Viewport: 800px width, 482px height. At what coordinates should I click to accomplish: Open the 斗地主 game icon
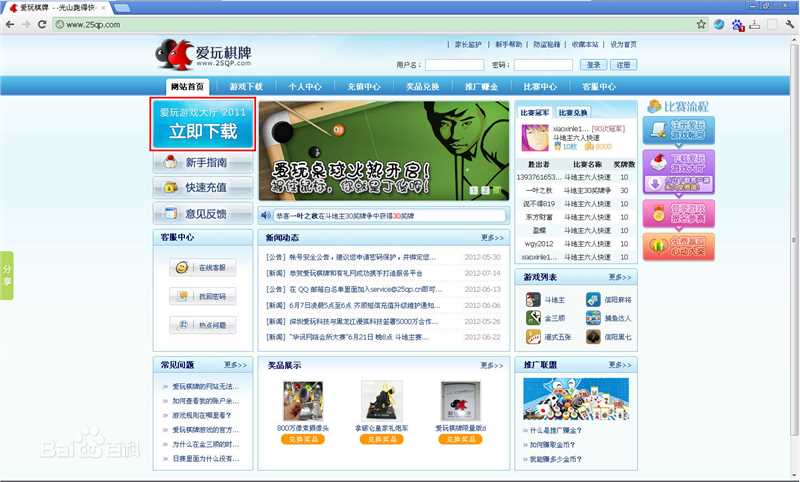(533, 299)
